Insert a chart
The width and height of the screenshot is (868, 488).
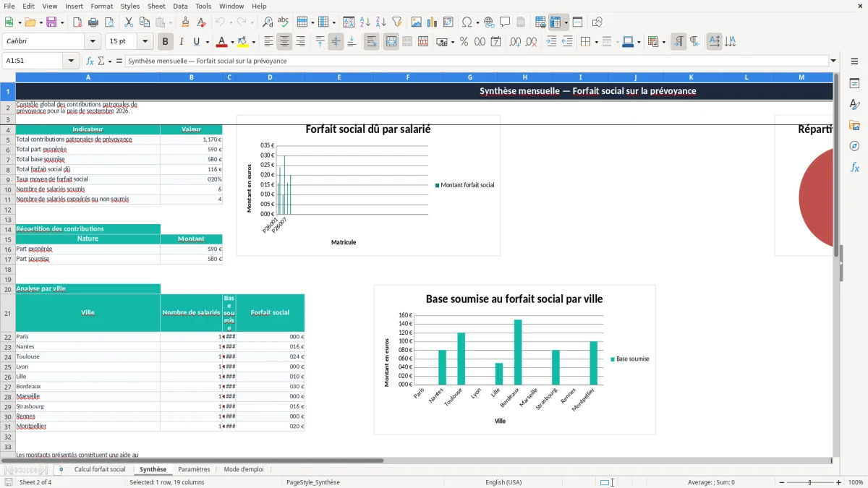[433, 22]
